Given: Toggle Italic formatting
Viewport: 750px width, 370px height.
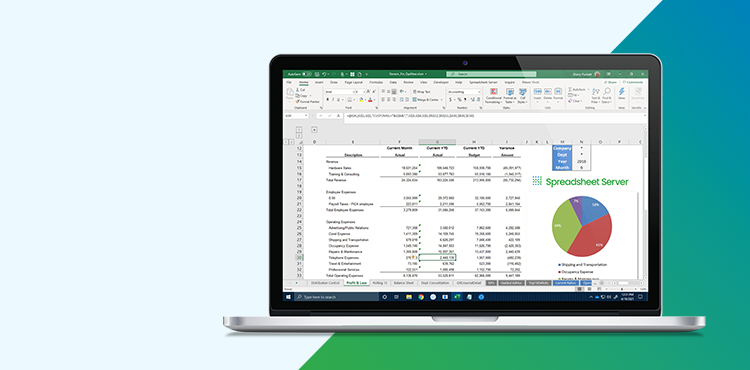Looking at the screenshot, I should 333,99.
